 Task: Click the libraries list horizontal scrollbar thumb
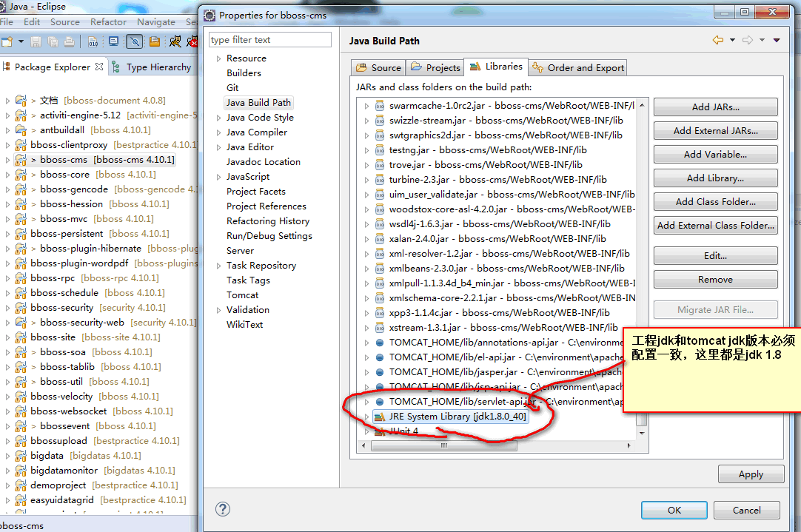click(x=444, y=445)
